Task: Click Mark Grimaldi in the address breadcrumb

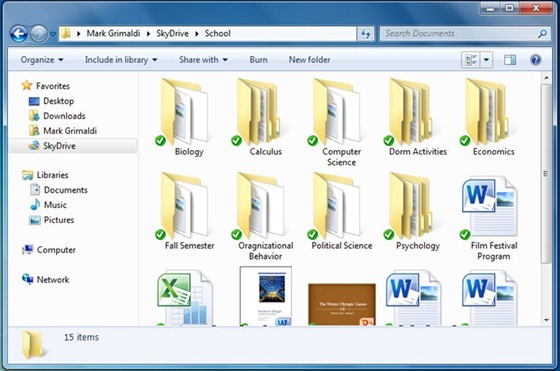Action: [x=113, y=34]
